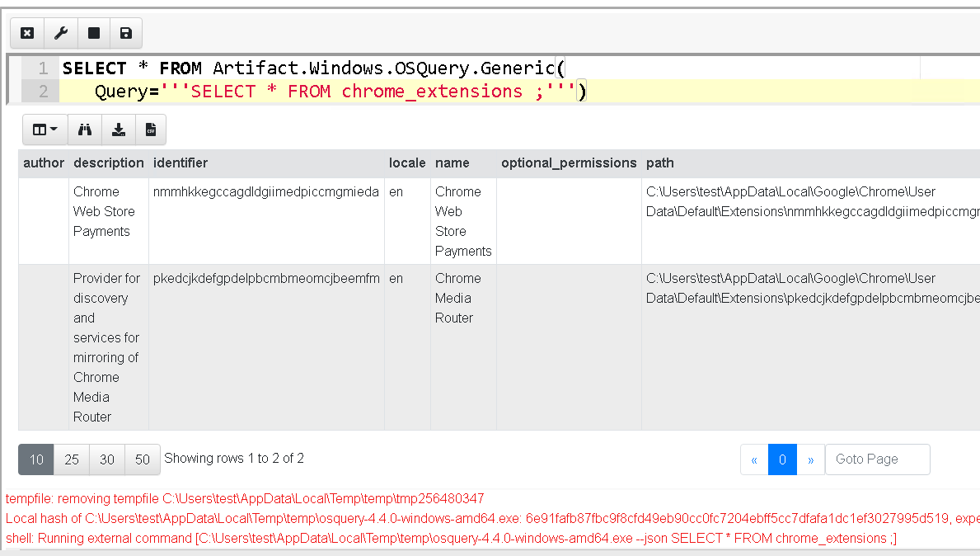The height and width of the screenshot is (556, 980).
Task: Open the column chooser dropdown
Action: pos(45,130)
